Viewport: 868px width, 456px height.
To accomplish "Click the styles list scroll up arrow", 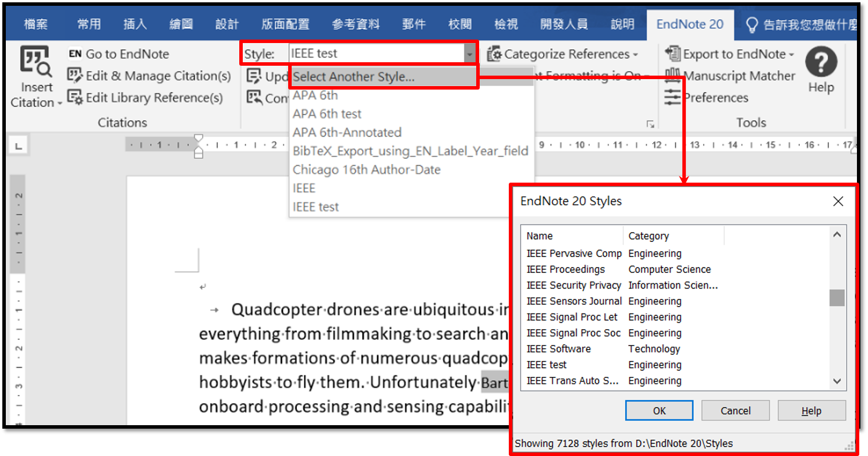I will pyautogui.click(x=837, y=235).
